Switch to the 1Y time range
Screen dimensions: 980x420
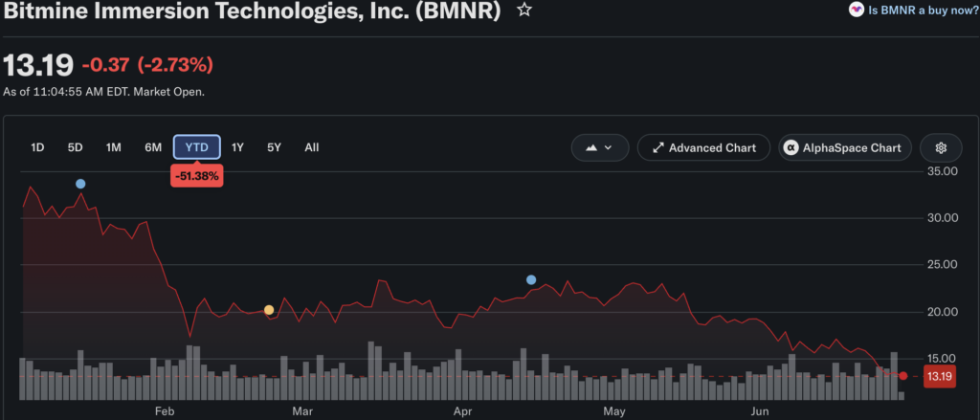pyautogui.click(x=237, y=147)
